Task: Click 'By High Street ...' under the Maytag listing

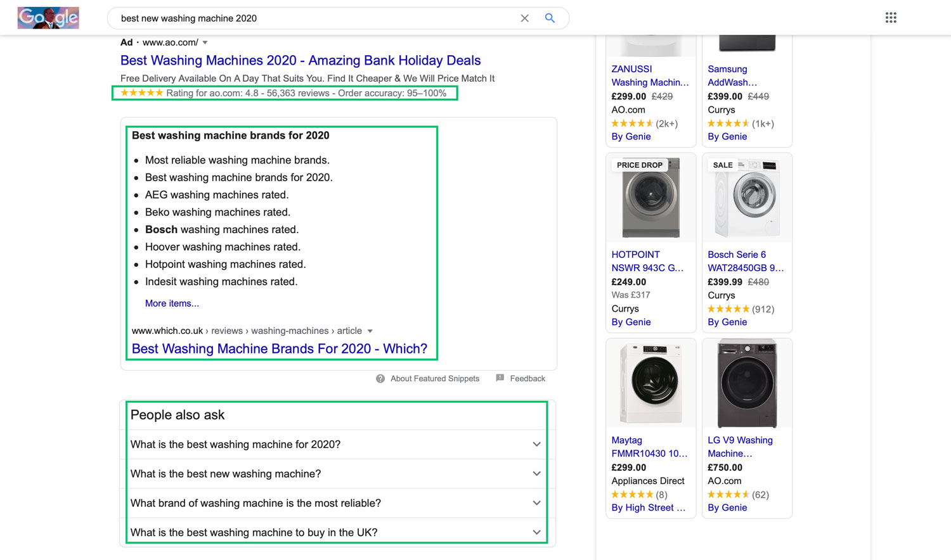Action: click(648, 508)
